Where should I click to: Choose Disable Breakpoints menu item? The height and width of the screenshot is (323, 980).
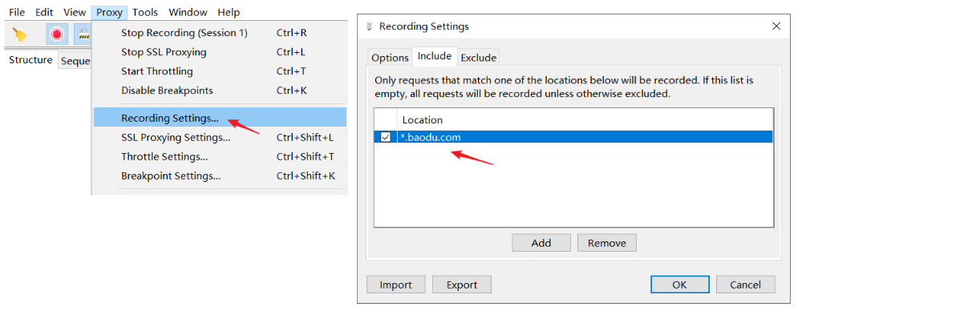coord(167,91)
